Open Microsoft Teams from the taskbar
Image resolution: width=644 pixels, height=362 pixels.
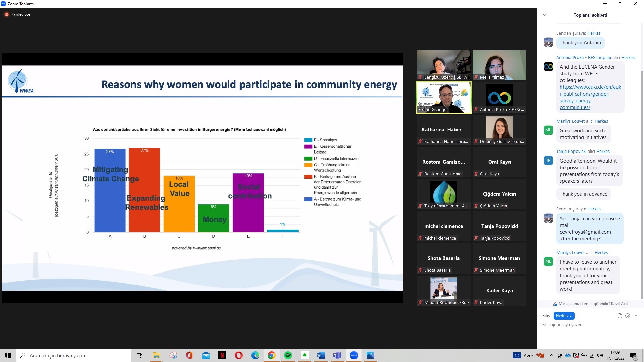click(x=337, y=355)
